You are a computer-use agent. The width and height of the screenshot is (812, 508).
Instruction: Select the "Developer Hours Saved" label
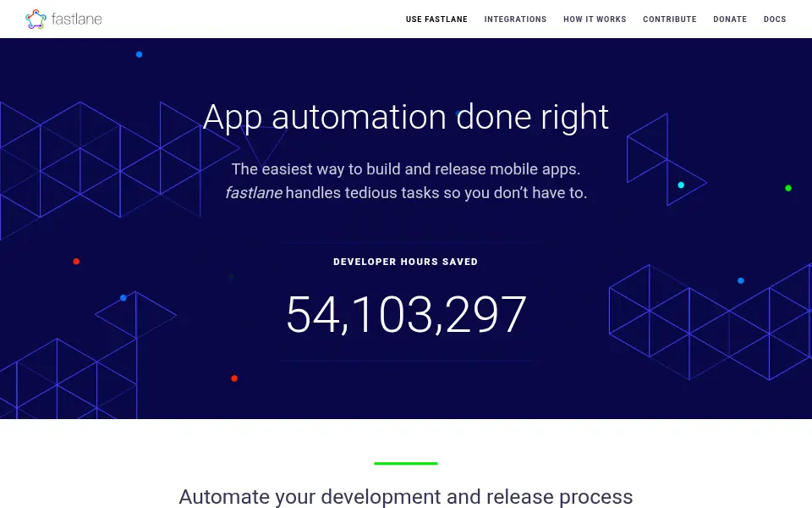point(405,262)
